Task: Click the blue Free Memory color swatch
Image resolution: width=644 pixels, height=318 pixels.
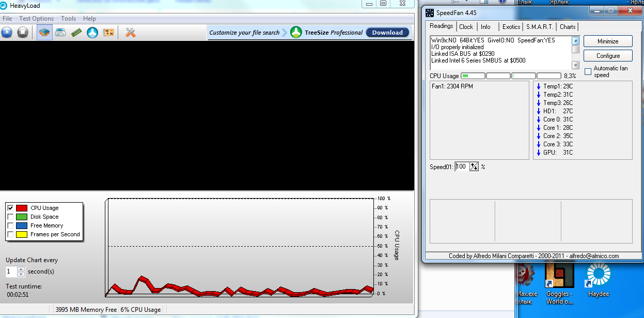Action: (x=22, y=225)
